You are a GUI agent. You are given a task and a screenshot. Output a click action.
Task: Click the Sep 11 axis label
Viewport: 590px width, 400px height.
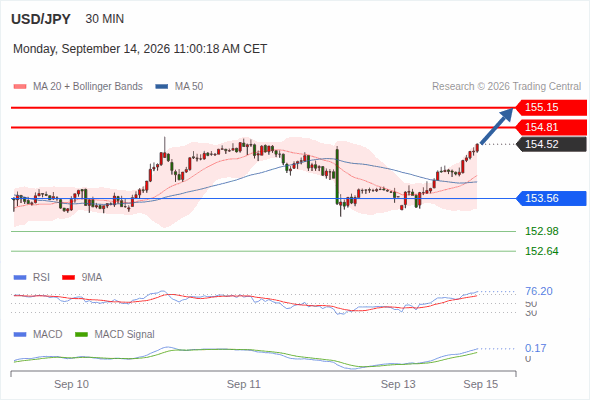pyautogui.click(x=243, y=385)
